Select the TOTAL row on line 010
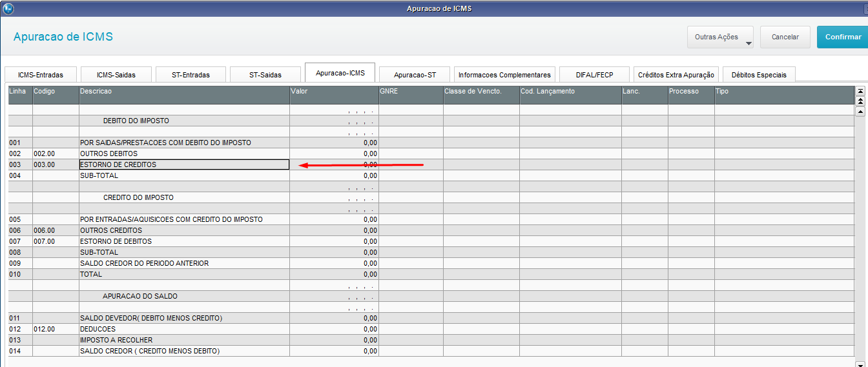The image size is (868, 367). pos(431,274)
